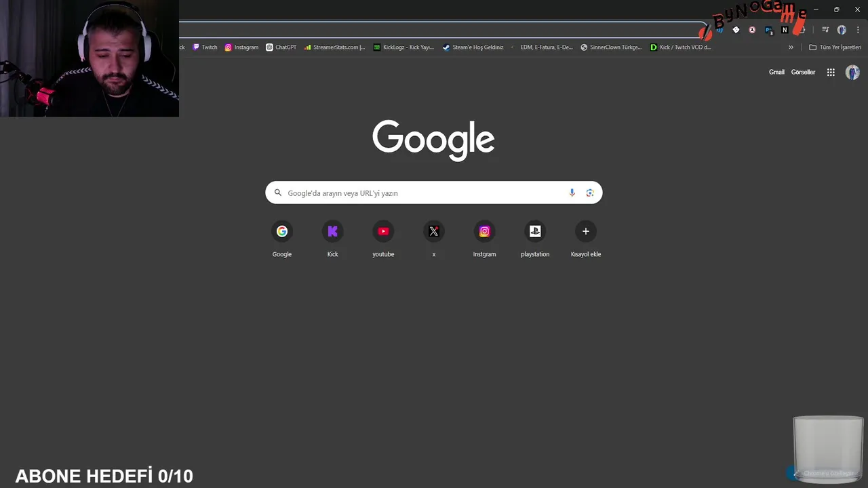The image size is (868, 488).
Task: Open the Chrome profile avatar in toolbar
Action: [842, 30]
